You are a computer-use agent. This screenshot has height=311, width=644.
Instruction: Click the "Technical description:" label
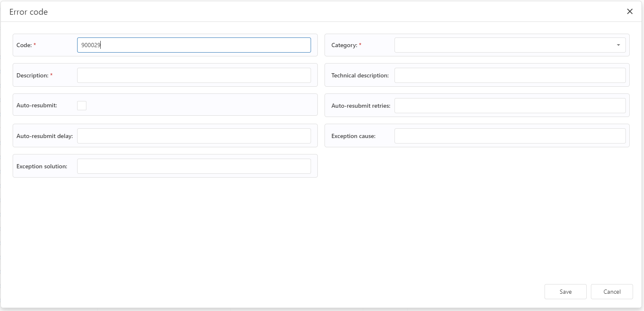pyautogui.click(x=360, y=75)
